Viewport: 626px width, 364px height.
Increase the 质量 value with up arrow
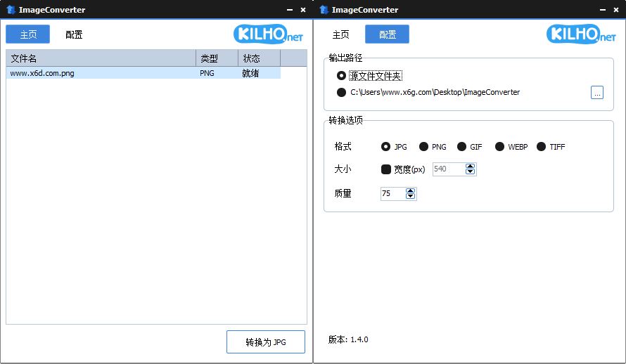(411, 190)
